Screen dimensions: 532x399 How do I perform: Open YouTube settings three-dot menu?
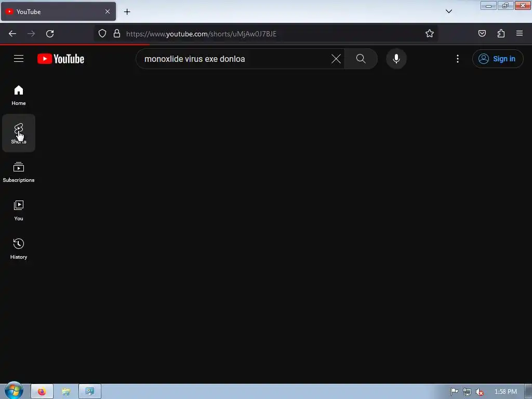tap(458, 59)
